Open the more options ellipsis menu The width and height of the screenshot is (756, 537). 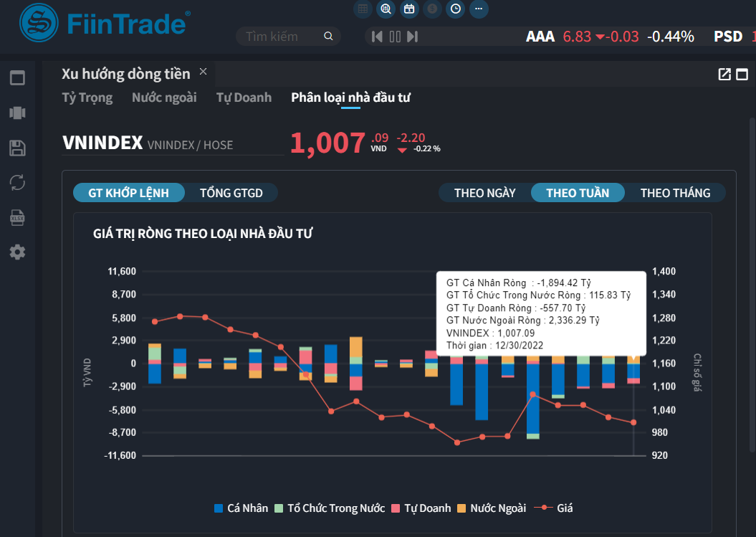point(478,9)
